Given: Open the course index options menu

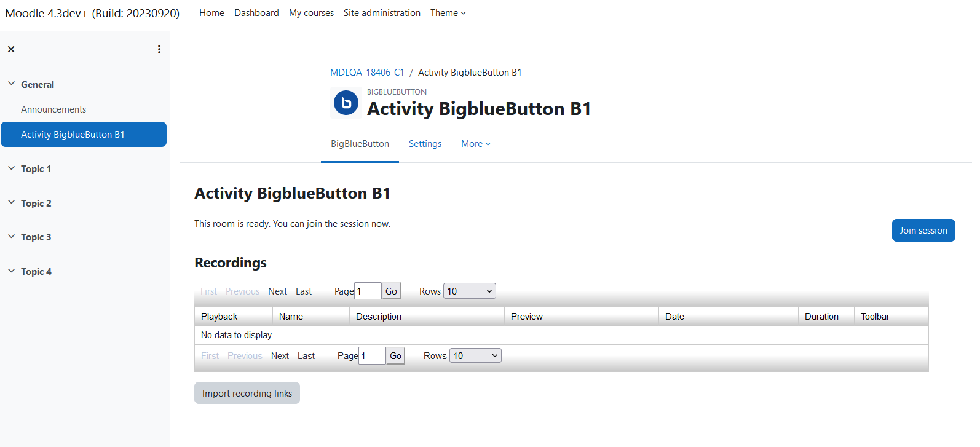Looking at the screenshot, I should (159, 49).
